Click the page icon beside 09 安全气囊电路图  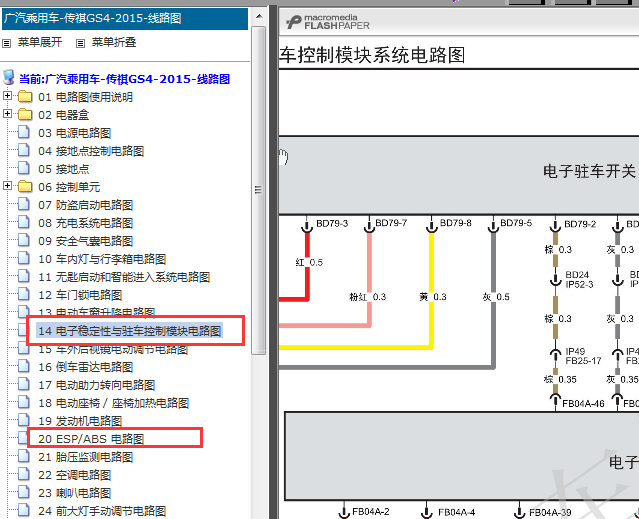24,240
